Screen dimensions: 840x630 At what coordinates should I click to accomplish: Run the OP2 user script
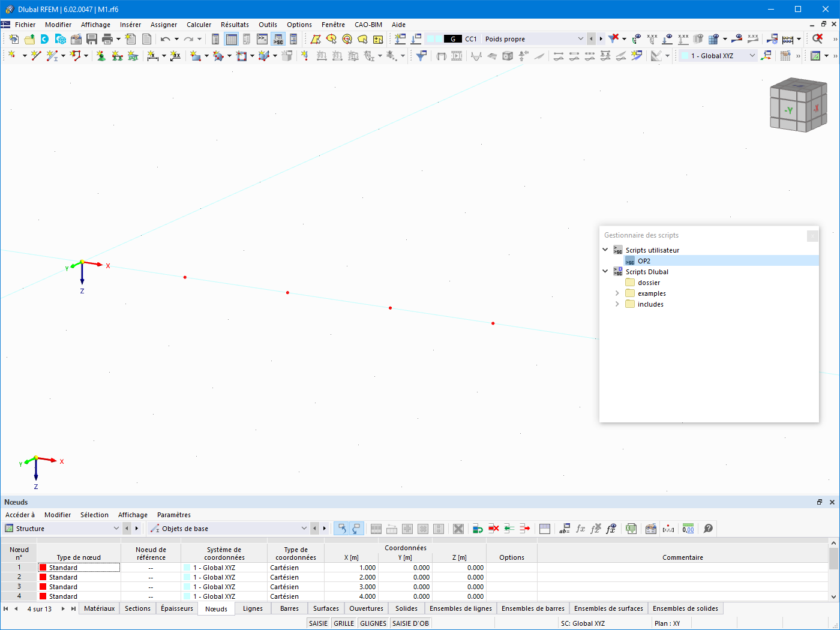643,260
